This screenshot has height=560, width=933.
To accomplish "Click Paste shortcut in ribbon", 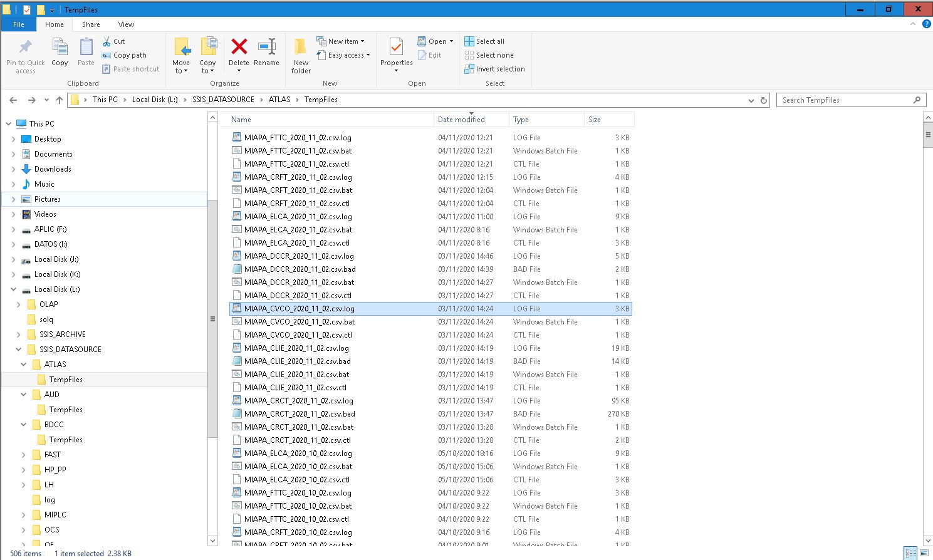I will [130, 69].
